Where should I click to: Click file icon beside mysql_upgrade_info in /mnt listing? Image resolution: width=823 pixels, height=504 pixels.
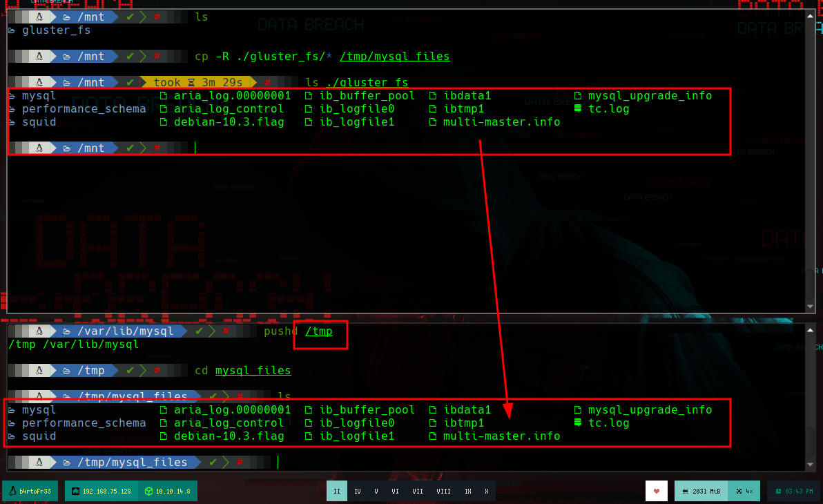click(x=578, y=95)
